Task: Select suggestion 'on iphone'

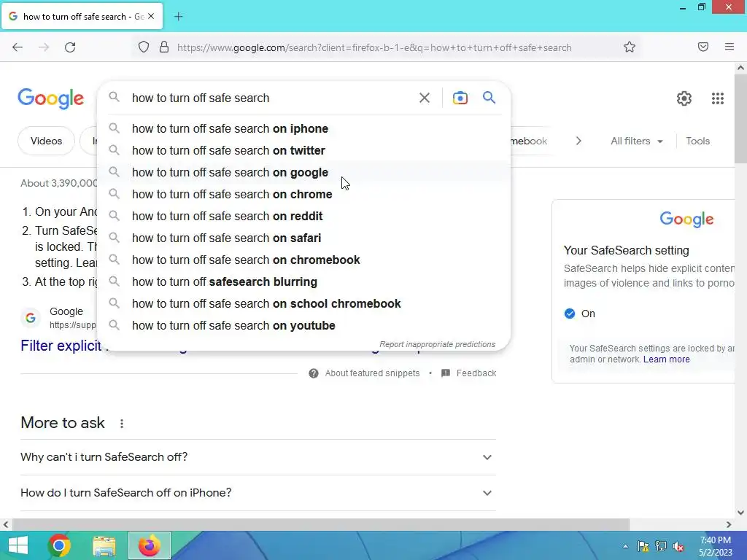Action: pyautogui.click(x=304, y=128)
